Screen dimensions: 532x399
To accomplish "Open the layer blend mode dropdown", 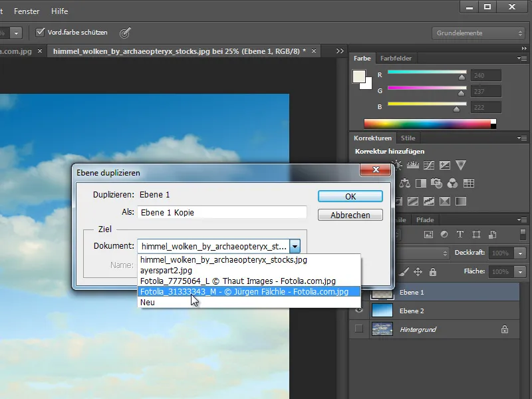I will (424, 253).
